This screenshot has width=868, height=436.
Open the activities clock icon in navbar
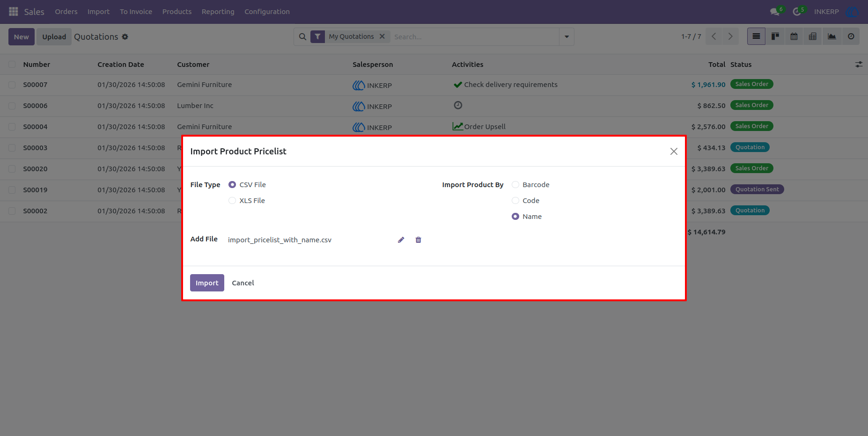797,12
